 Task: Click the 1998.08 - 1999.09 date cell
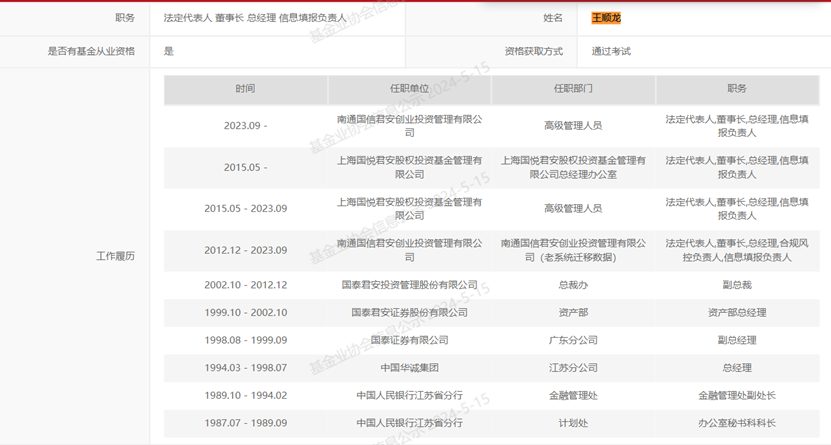click(245, 340)
